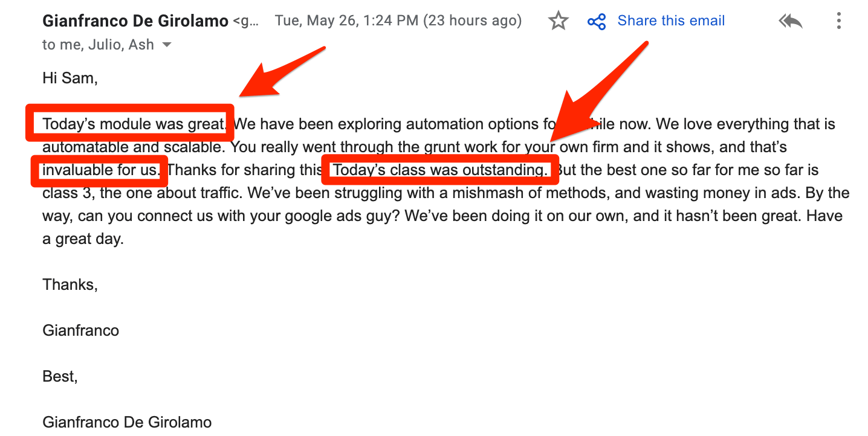This screenshot has width=868, height=436.
Task: Click the highlighted "invaluable for us" box
Action: tap(99, 170)
